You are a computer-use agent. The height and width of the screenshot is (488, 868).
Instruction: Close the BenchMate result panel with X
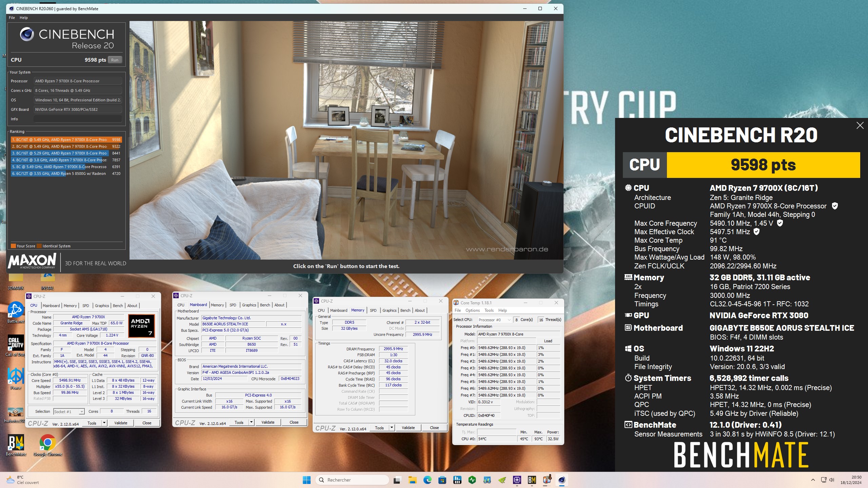point(860,125)
